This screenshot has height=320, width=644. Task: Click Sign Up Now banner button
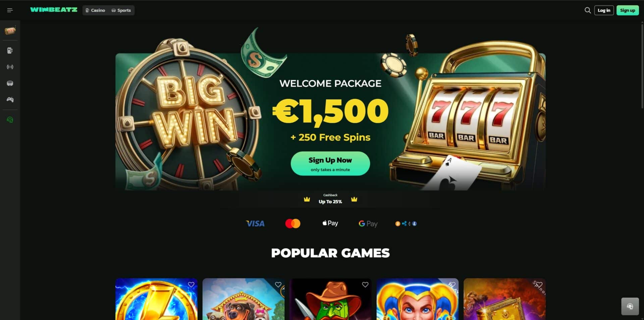pyautogui.click(x=330, y=163)
